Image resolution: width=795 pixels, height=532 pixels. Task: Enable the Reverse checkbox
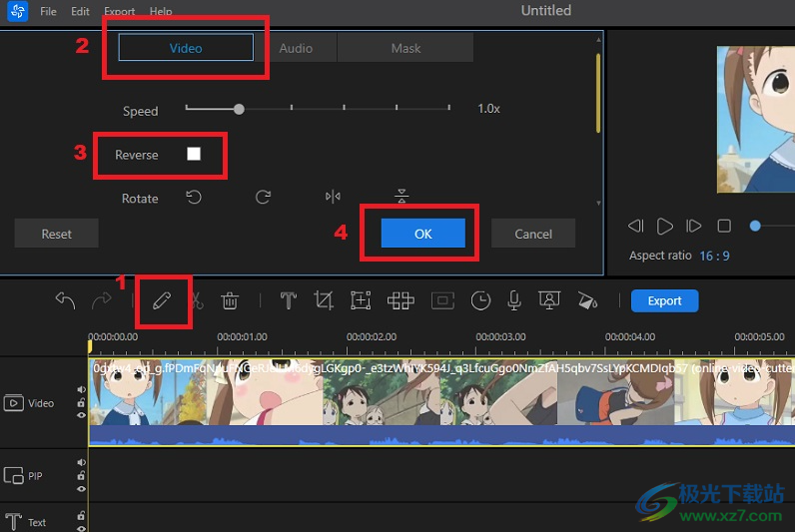194,154
